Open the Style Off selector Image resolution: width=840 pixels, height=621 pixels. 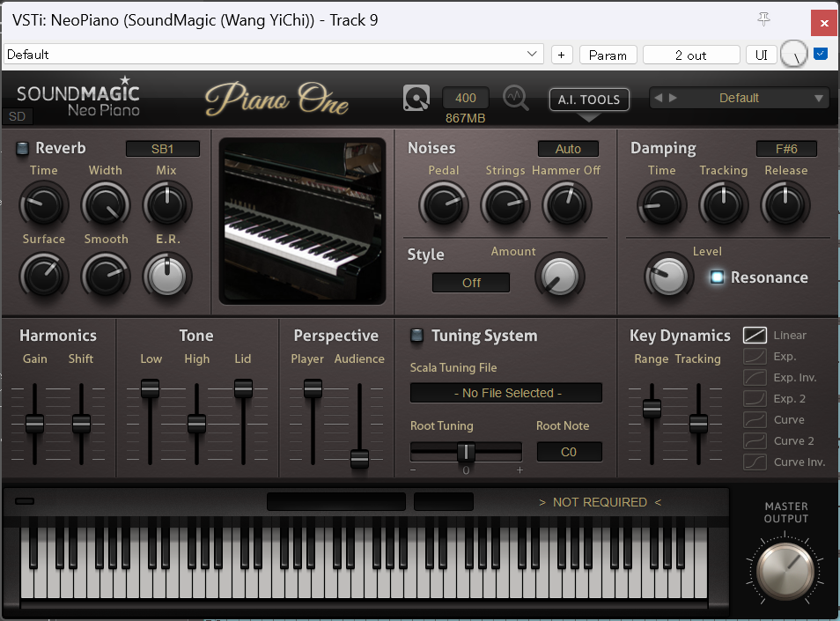(471, 283)
